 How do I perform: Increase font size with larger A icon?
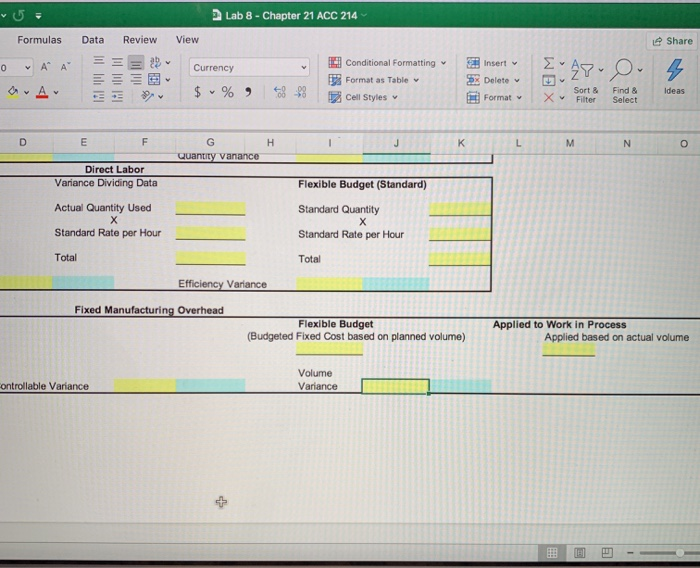pyautogui.click(x=45, y=67)
